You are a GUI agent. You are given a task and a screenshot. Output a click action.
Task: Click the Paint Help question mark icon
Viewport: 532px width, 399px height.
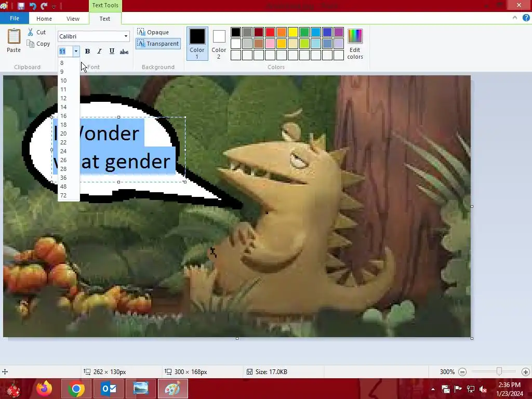point(526,18)
